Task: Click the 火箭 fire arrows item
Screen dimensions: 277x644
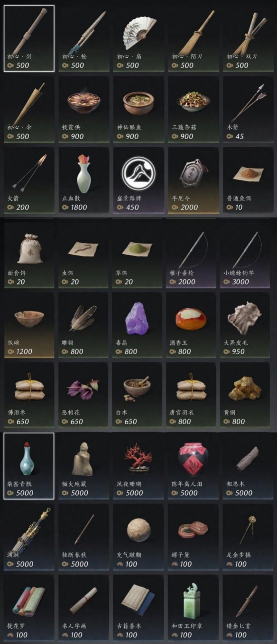Action: coord(29,180)
